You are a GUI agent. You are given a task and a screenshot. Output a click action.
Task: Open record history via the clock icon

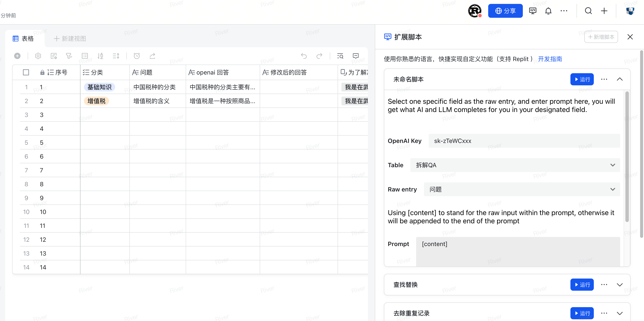[137, 56]
